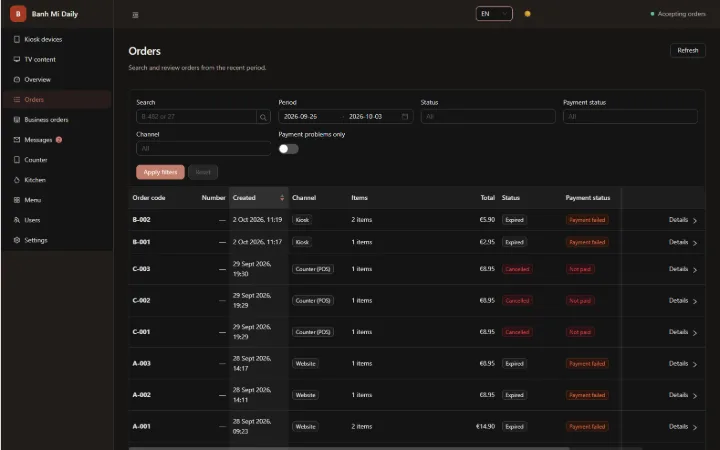The image size is (720, 450).
Task: Click the Reset filters button
Action: pyautogui.click(x=203, y=172)
